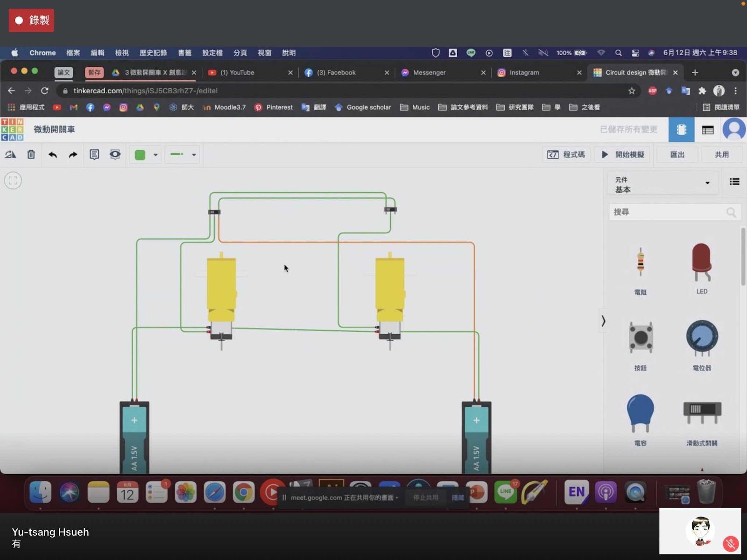Open Finder from the Dock
747x560 pixels.
[x=41, y=492]
